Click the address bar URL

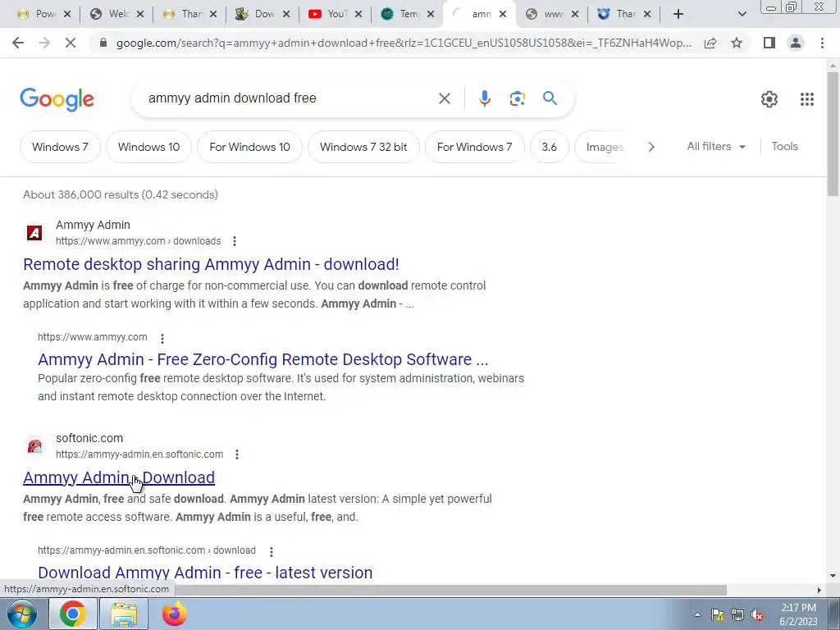coord(404,43)
